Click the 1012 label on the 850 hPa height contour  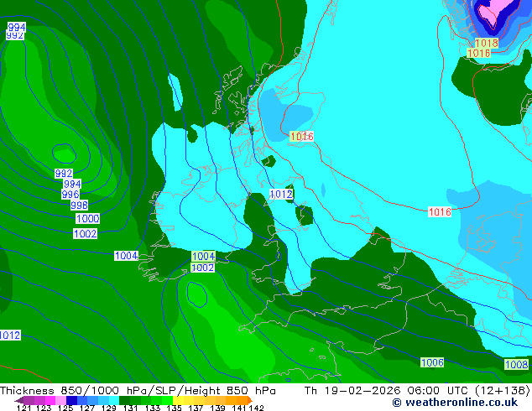pyautogui.click(x=281, y=194)
